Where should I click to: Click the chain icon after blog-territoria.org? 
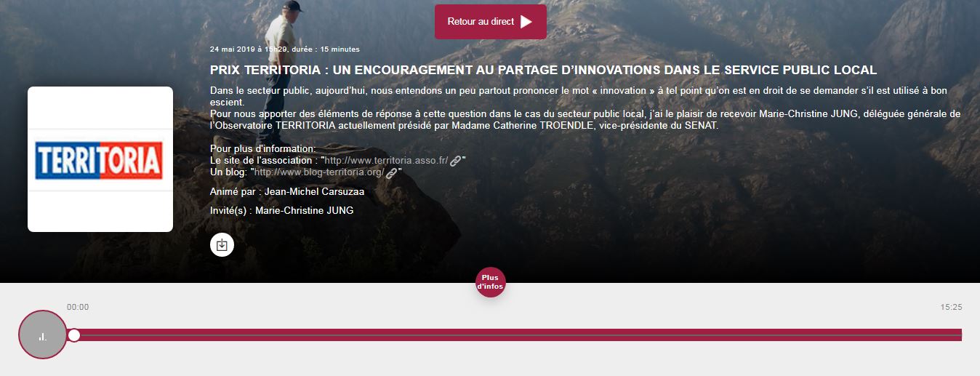(392, 172)
